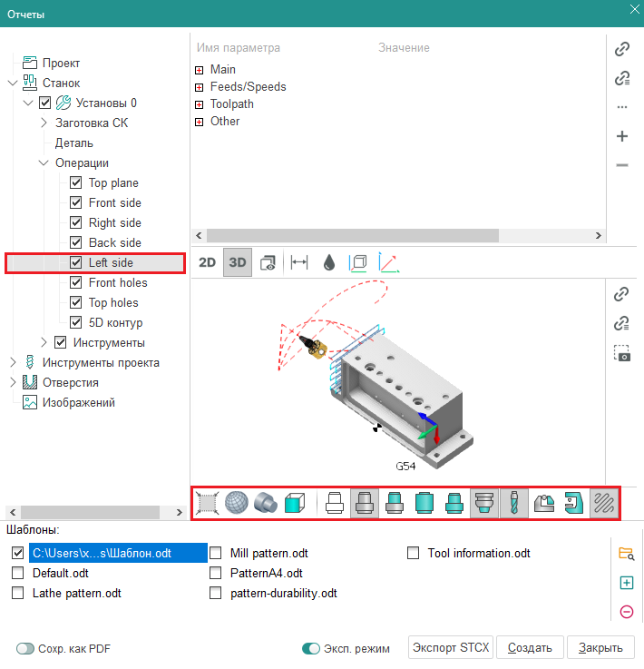The width and height of the screenshot is (644, 669).
Task: Expand the Feeds/Speeds parameter group
Action: tap(199, 87)
